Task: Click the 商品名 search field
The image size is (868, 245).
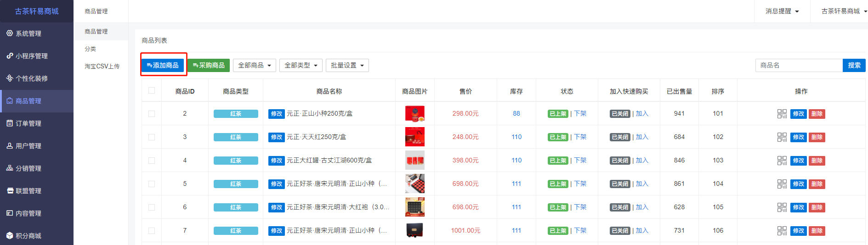Action: point(799,65)
